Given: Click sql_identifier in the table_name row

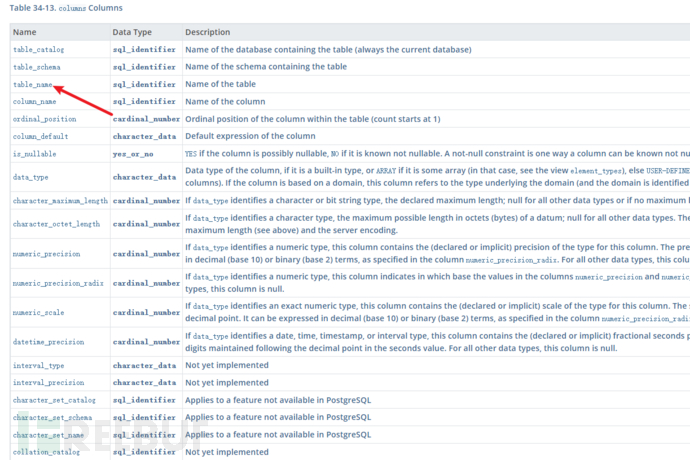Looking at the screenshot, I should (x=144, y=84).
